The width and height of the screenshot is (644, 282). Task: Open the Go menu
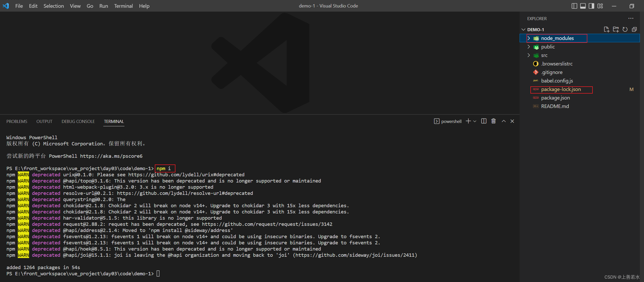[x=90, y=6]
